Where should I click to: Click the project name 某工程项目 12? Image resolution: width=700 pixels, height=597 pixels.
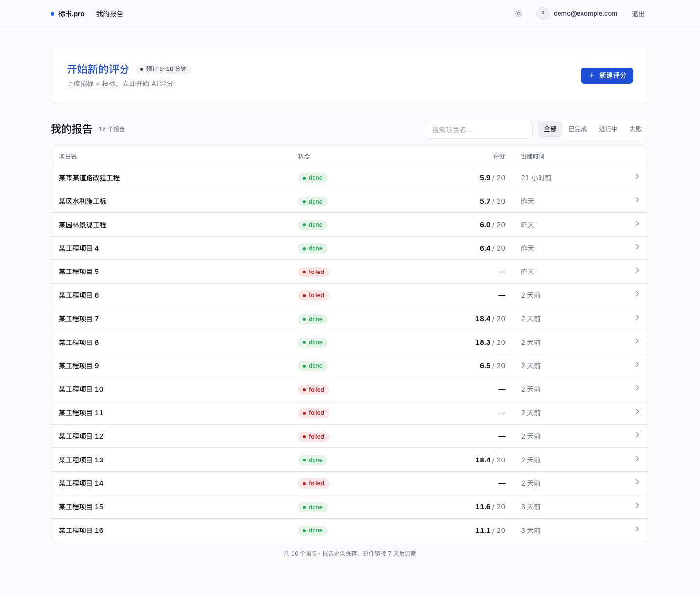click(81, 436)
